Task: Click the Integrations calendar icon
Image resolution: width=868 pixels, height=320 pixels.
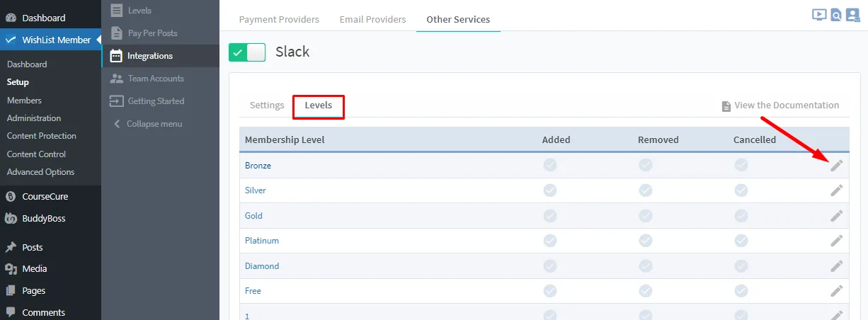Action: click(117, 56)
